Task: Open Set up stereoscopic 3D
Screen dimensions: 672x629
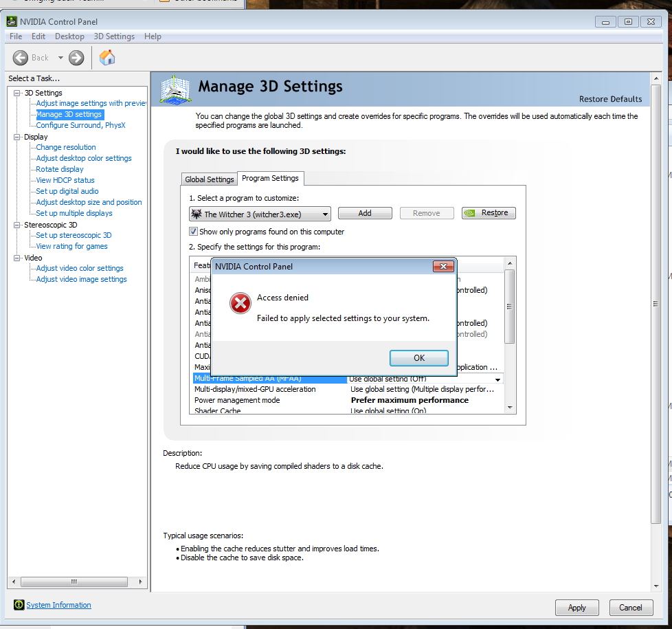Action: (x=74, y=235)
